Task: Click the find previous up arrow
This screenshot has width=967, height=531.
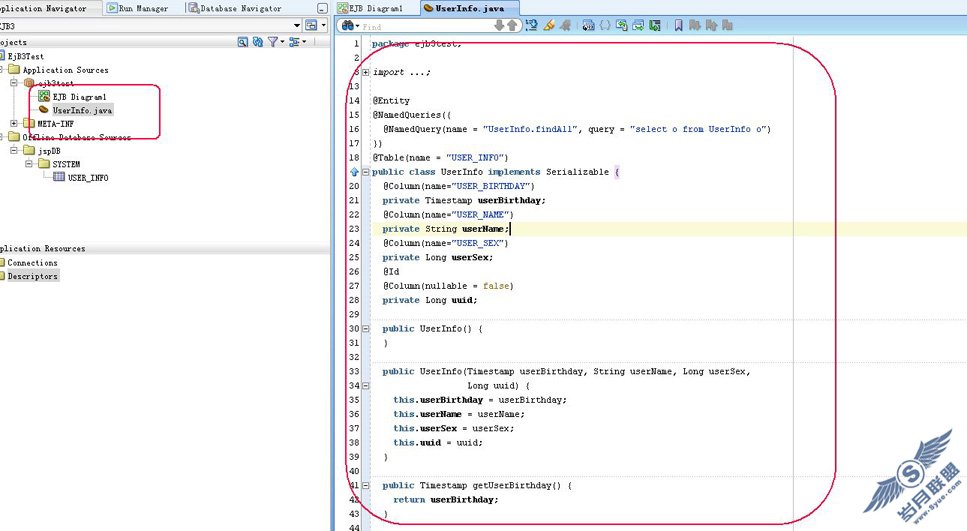Action: point(511,25)
